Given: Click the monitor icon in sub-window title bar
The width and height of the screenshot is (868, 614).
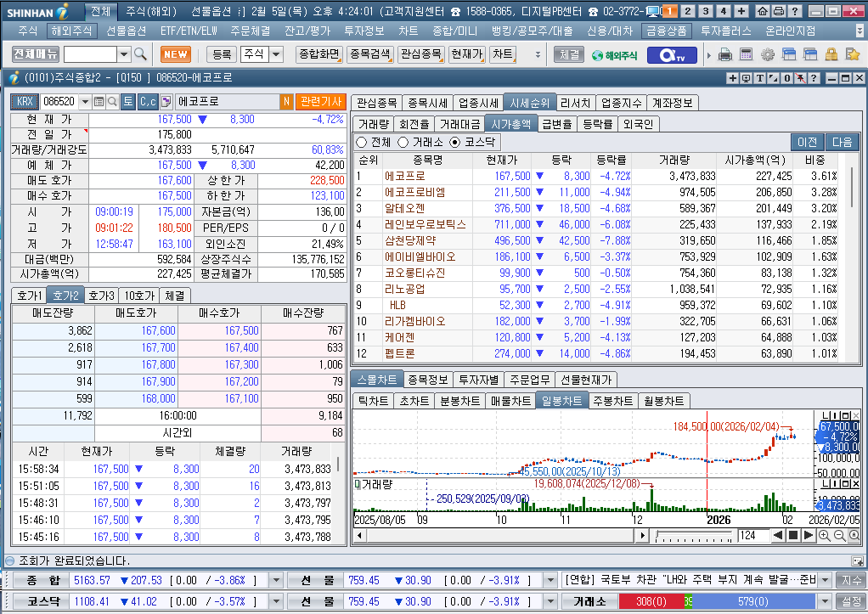Looking at the screenshot, I should click(x=747, y=78).
